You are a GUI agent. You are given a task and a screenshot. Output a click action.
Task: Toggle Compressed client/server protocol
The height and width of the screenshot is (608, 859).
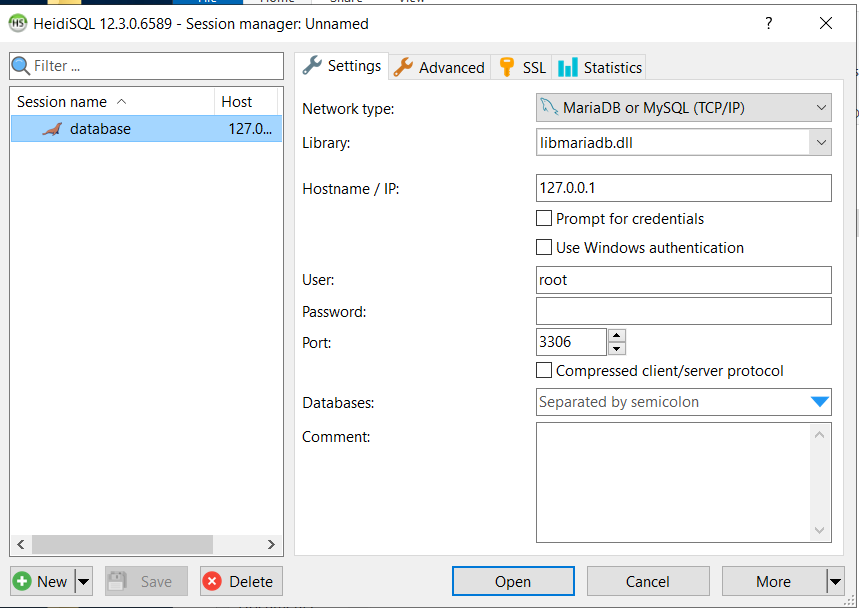tap(544, 371)
